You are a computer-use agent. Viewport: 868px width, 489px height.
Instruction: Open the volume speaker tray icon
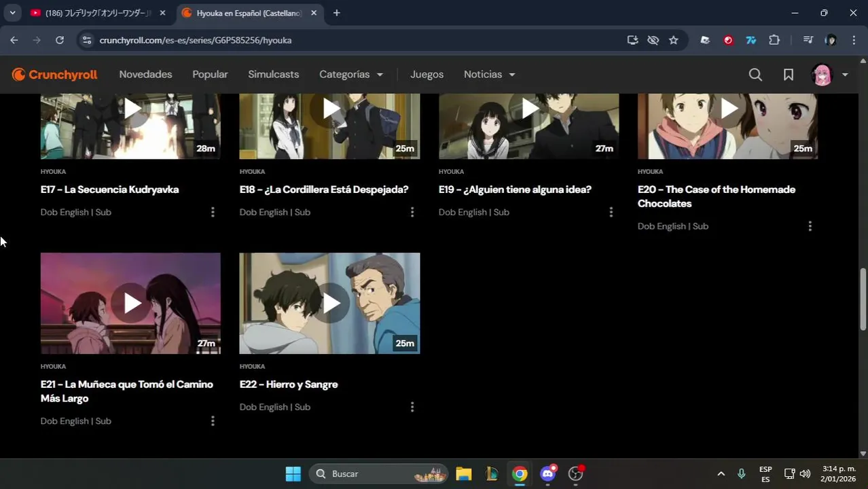(x=805, y=474)
